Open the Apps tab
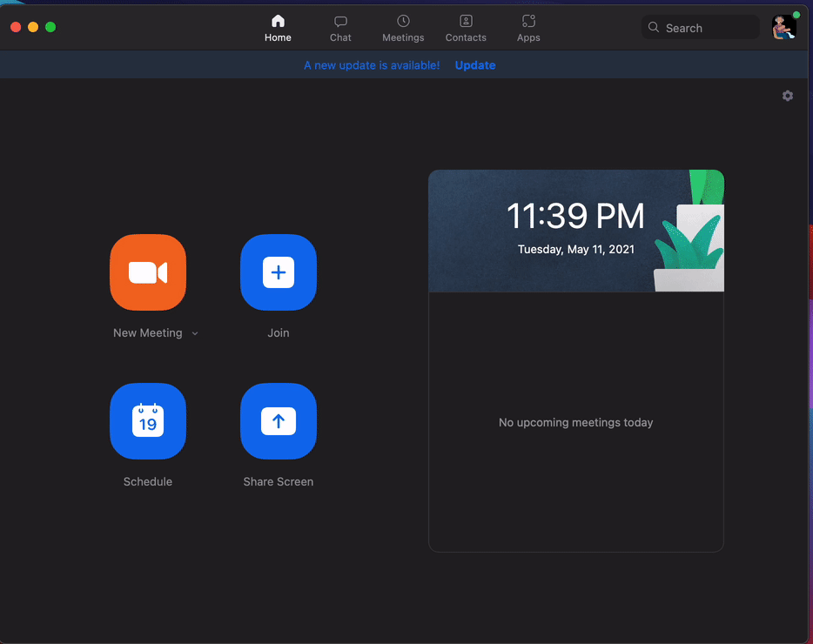 coord(528,28)
